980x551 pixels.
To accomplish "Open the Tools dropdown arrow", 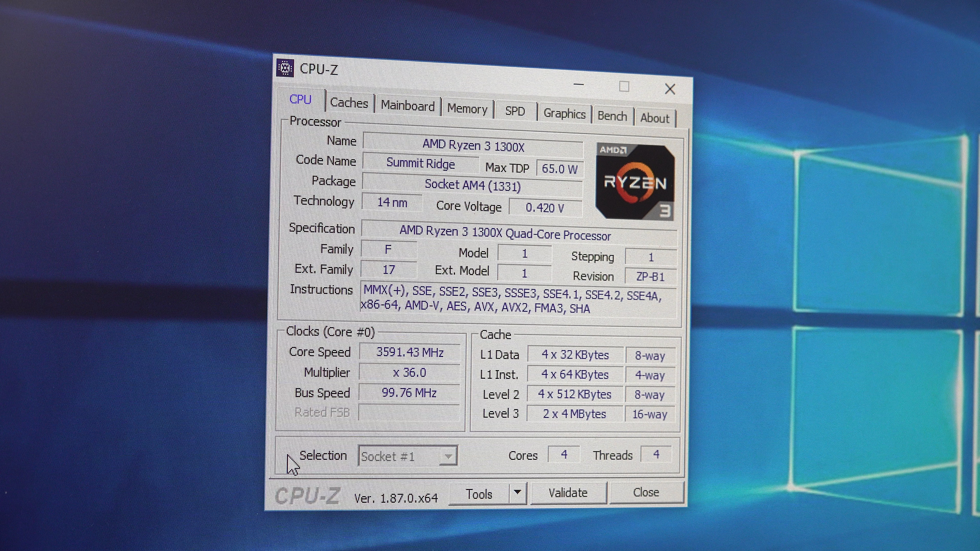I will point(517,492).
